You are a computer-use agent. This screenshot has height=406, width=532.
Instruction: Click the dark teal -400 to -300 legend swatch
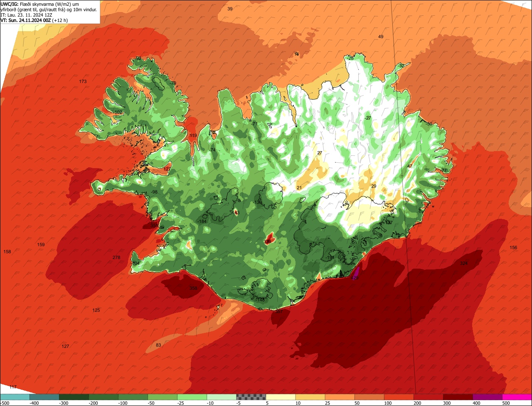point(44,397)
